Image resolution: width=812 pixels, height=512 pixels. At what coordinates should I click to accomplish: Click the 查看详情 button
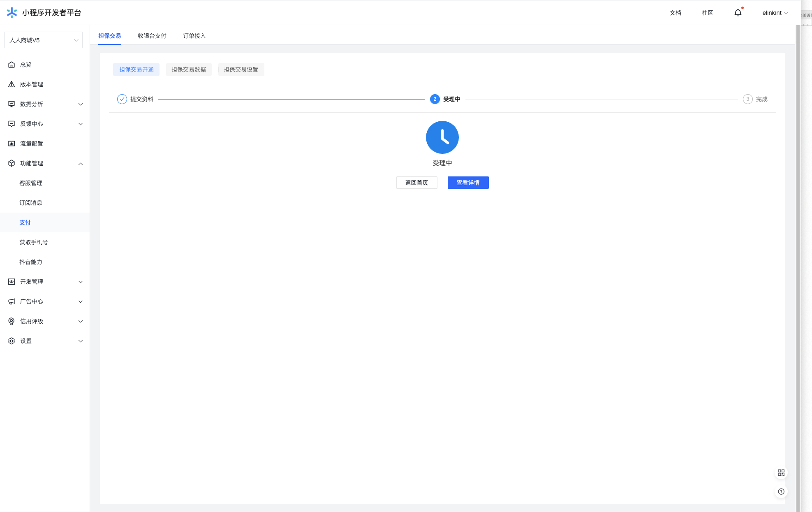click(468, 183)
